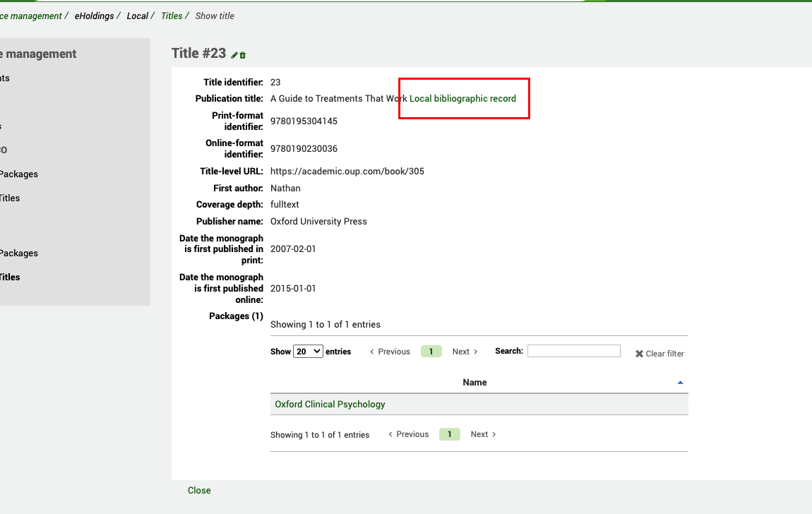Screen dimensions: 812x514
Task: Clear the filter using the X icon
Action: 639,353
